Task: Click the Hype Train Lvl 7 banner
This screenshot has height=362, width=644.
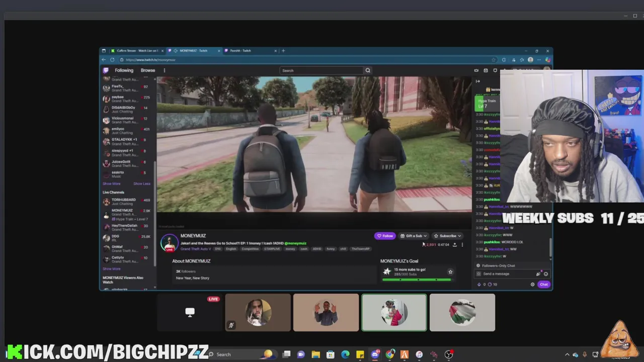Action: click(487, 103)
